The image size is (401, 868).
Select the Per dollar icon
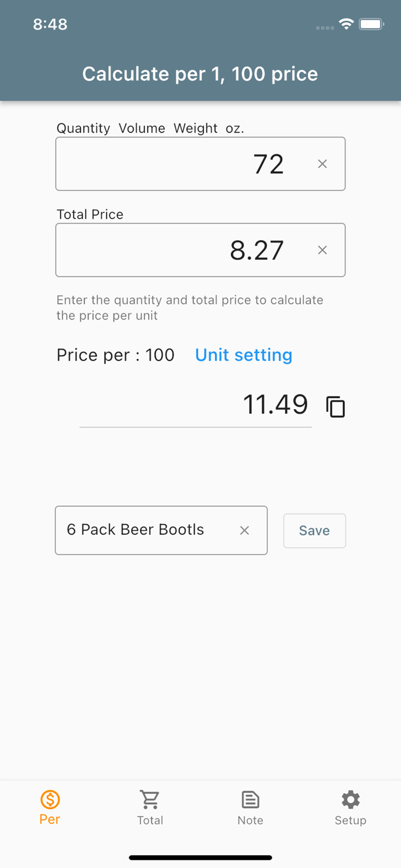tap(50, 799)
